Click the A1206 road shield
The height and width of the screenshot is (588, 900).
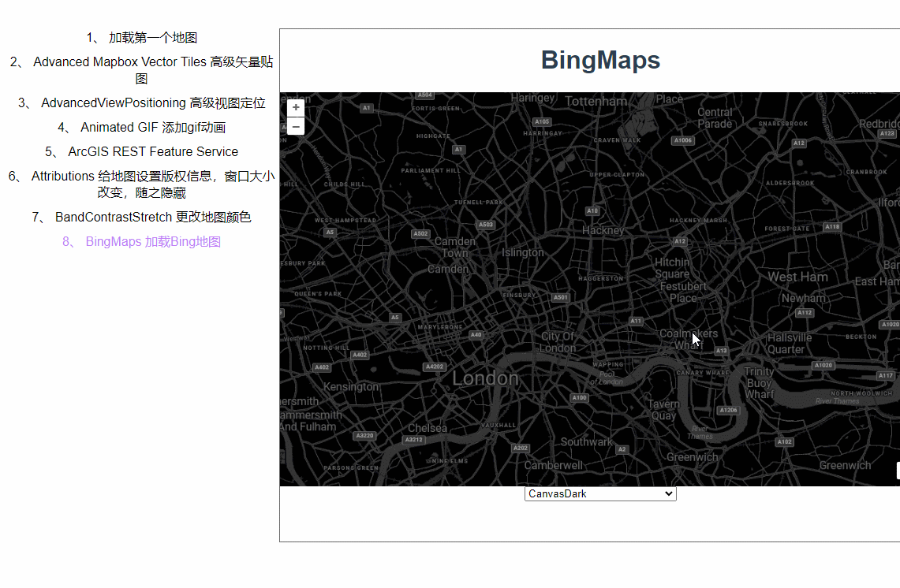tap(728, 410)
